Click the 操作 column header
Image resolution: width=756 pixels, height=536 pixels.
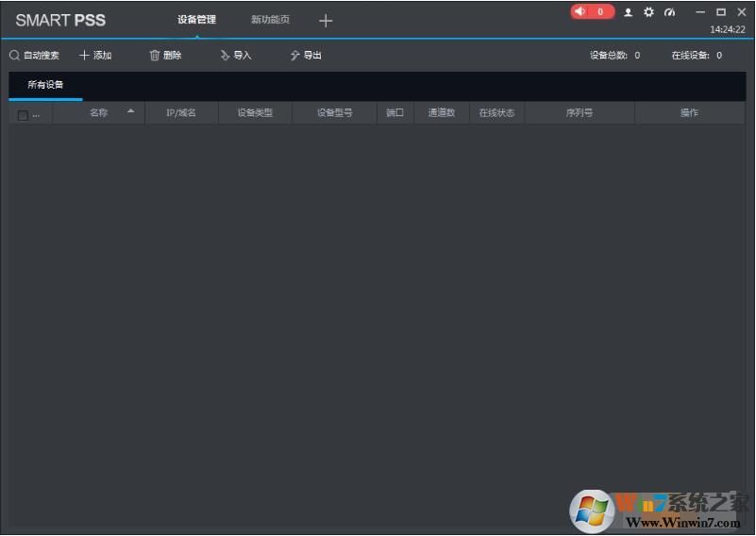click(x=689, y=113)
